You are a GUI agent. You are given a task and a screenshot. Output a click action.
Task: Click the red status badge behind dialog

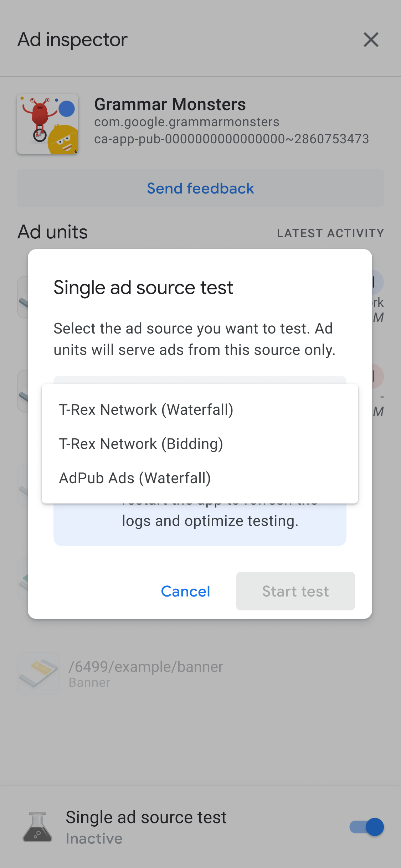click(377, 376)
